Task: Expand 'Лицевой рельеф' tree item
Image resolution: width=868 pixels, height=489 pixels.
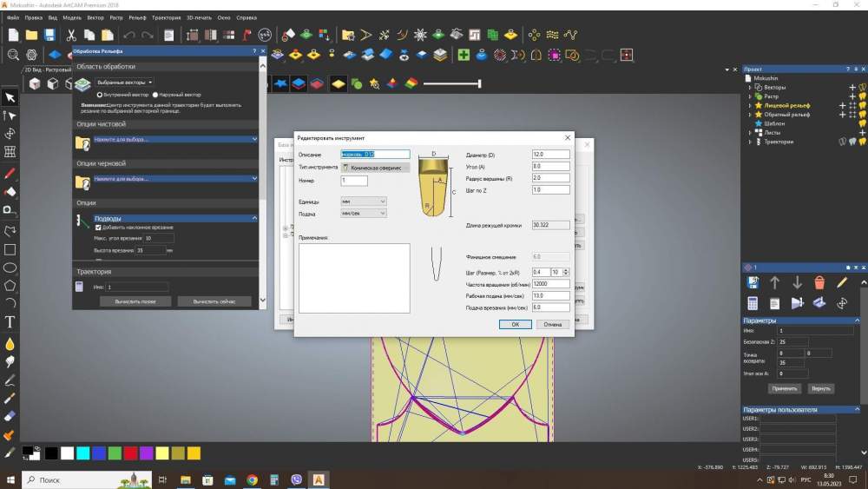Action: pos(750,105)
